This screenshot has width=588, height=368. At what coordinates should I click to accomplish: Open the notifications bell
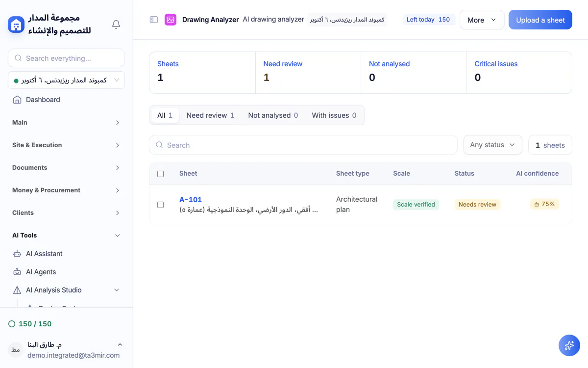116,25
